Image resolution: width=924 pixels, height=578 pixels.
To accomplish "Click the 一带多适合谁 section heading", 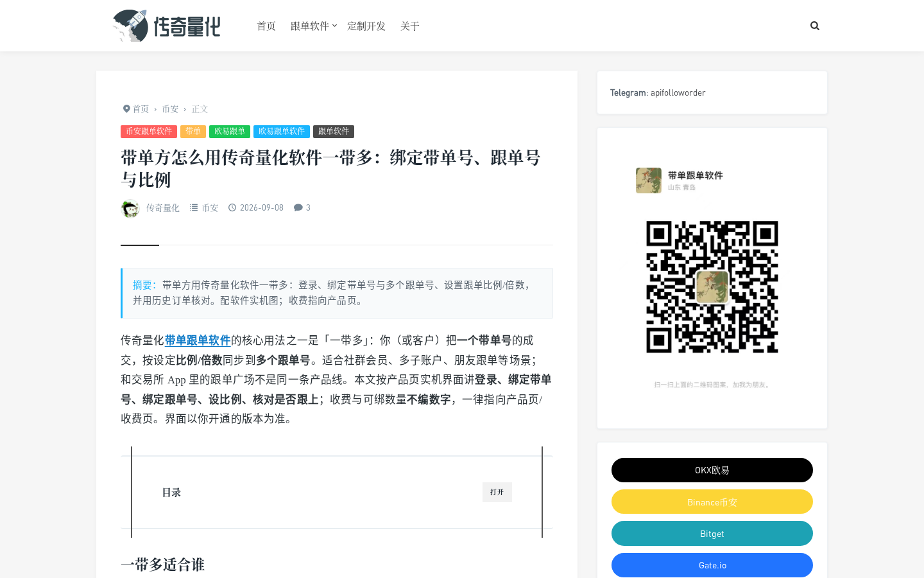I will (x=163, y=565).
